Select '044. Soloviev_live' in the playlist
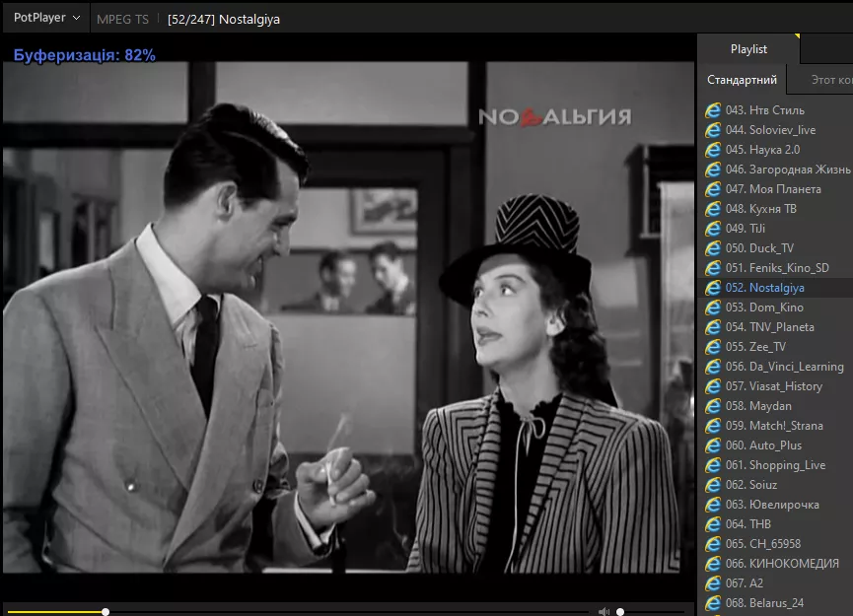The height and width of the screenshot is (616, 853). (x=776, y=130)
